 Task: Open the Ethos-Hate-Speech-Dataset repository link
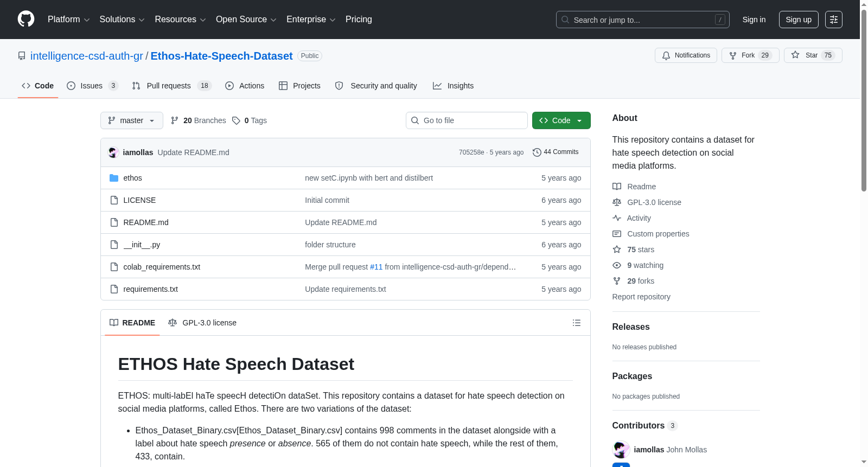[x=221, y=56]
